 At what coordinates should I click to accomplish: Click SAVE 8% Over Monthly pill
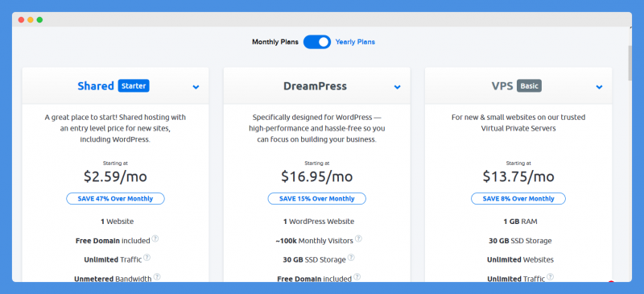(518, 199)
